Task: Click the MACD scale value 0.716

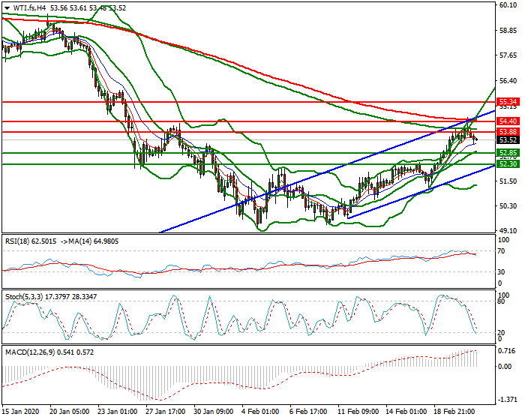Action: pyautogui.click(x=506, y=351)
